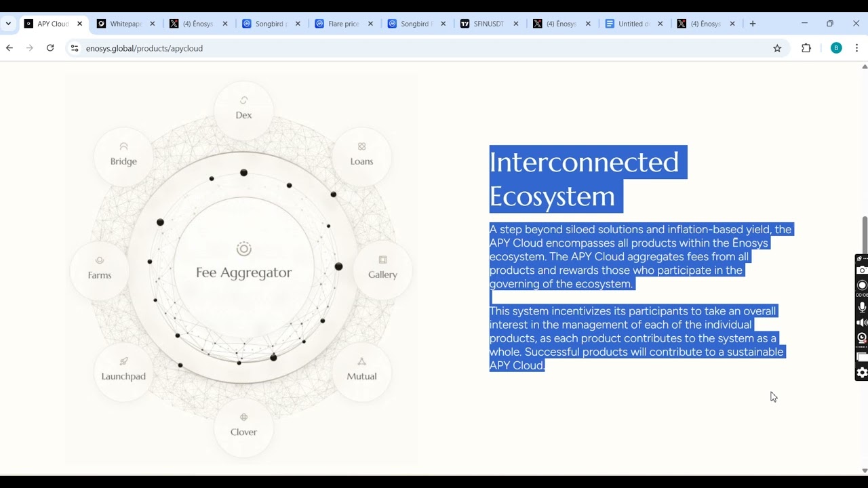Select the Bridge node in the diagram
Viewport: 868px width, 488px height.
pyautogui.click(x=123, y=157)
